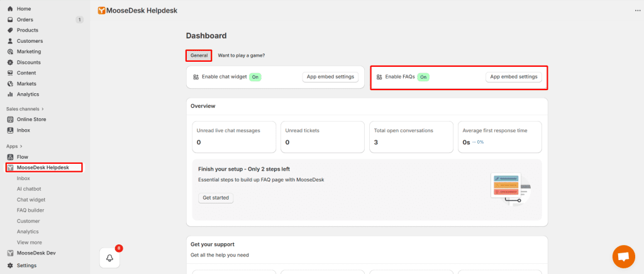Image resolution: width=644 pixels, height=274 pixels.
Task: Expand View more under MooseDesk
Action: tap(29, 243)
